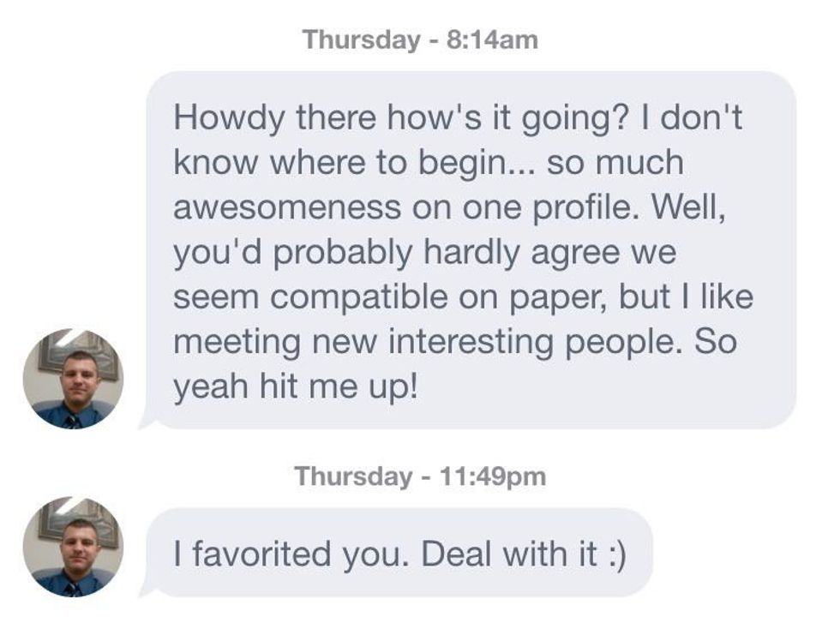Click the word 'Deal' in the second bubble

[x=456, y=554]
